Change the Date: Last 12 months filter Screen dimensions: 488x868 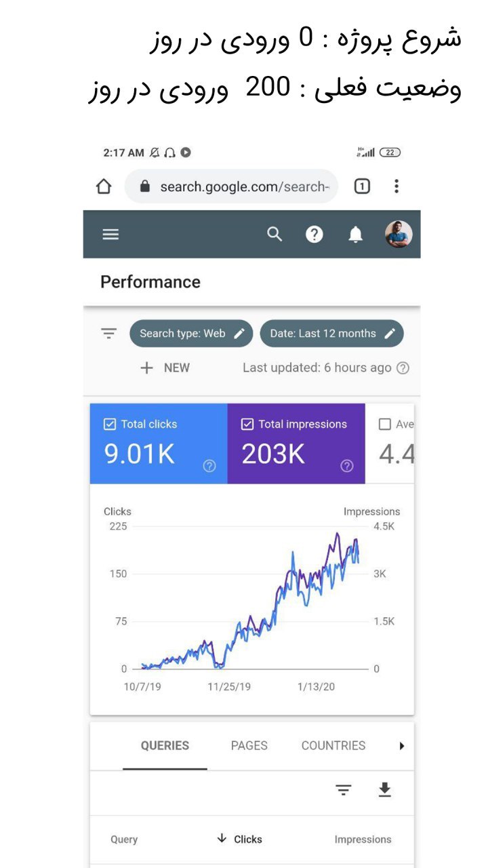coord(331,334)
